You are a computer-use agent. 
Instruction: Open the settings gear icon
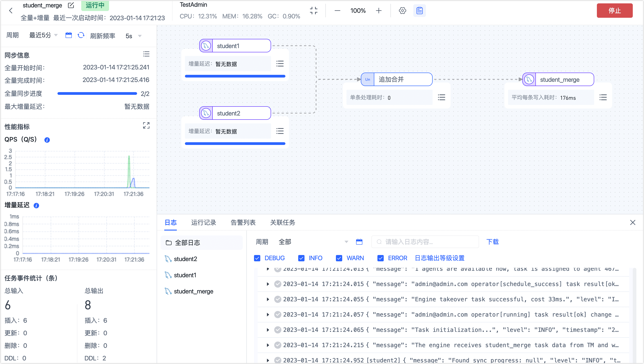coord(402,11)
